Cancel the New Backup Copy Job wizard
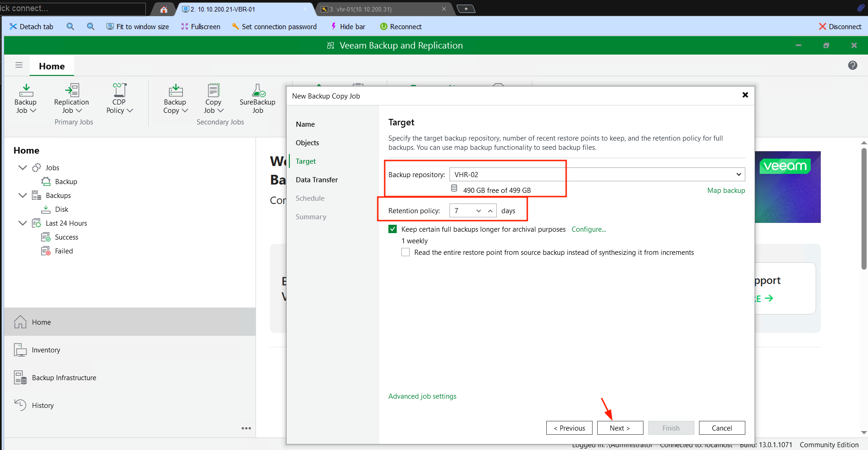 722,428
